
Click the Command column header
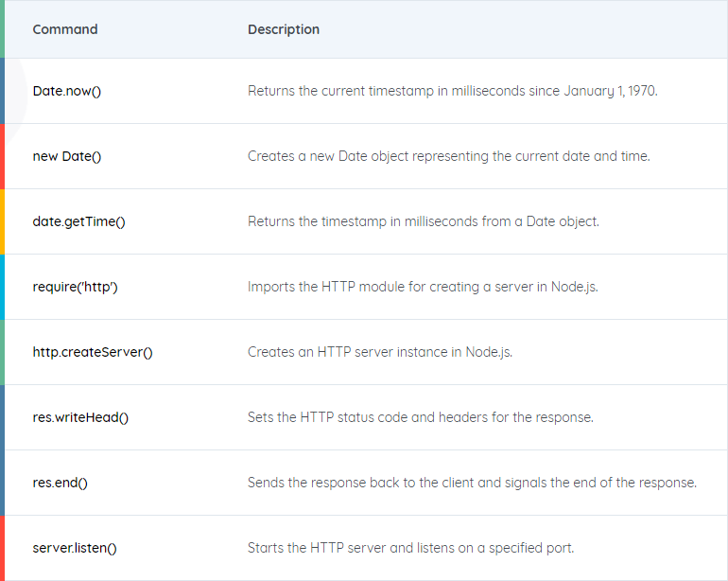tap(65, 29)
